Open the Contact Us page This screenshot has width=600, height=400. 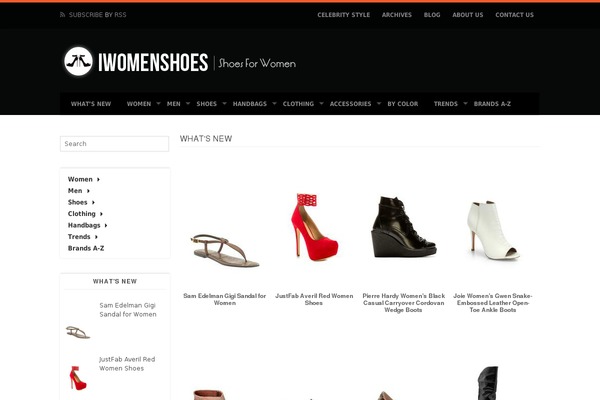pyautogui.click(x=514, y=15)
